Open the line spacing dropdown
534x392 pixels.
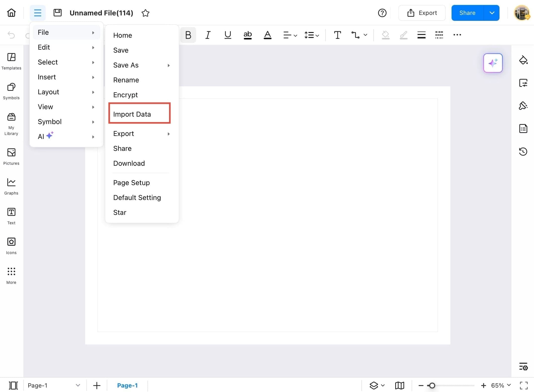point(311,35)
